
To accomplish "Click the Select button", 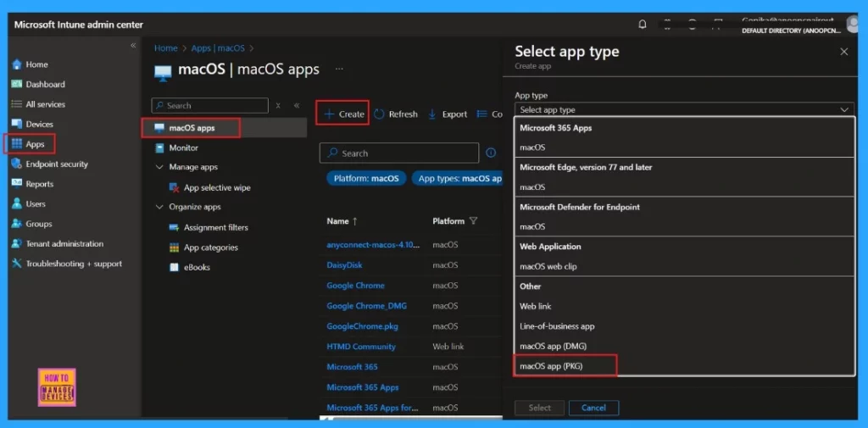I will 539,408.
